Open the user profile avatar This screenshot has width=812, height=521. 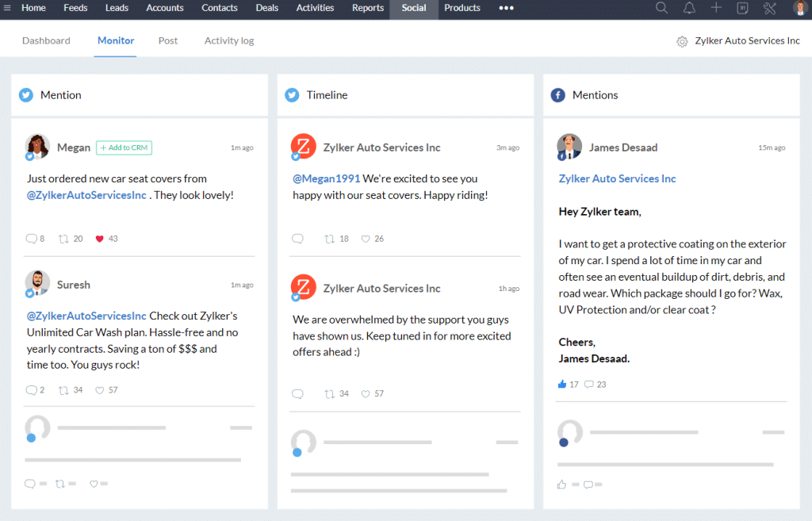(800, 8)
